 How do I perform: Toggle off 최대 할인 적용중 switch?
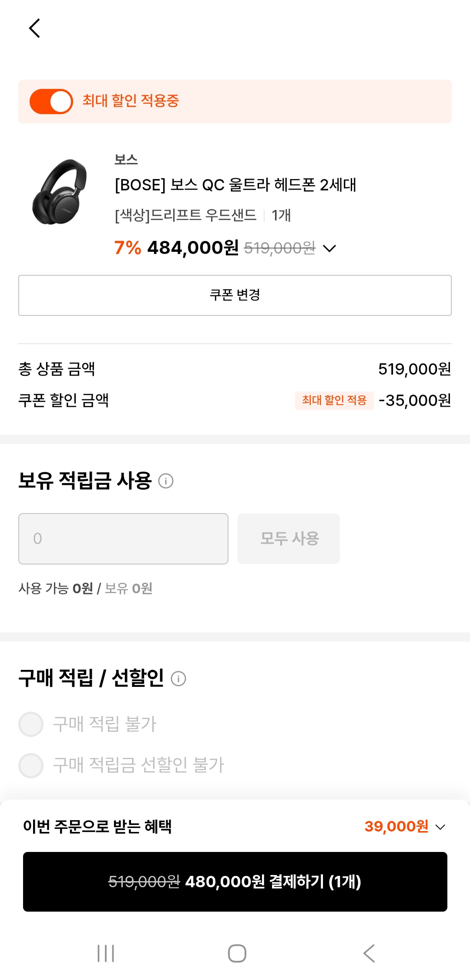tap(51, 101)
